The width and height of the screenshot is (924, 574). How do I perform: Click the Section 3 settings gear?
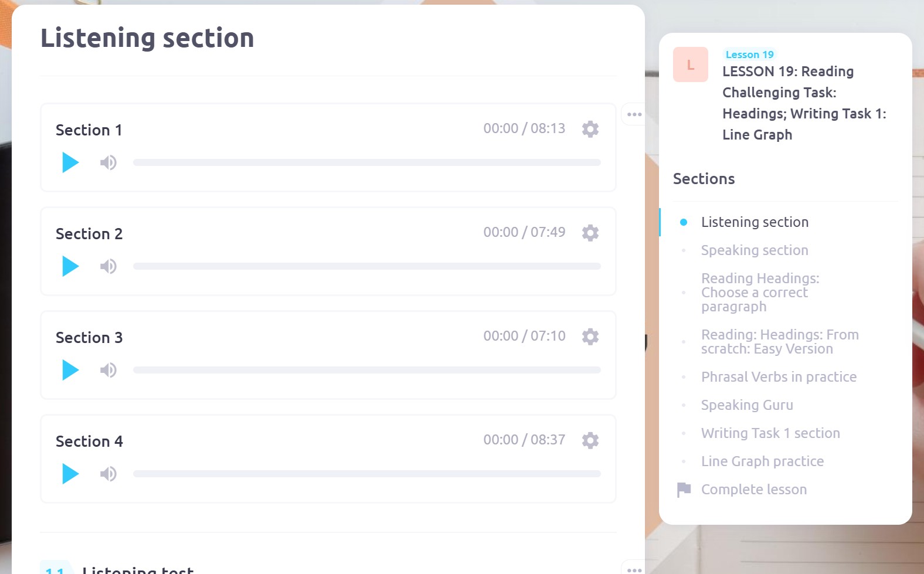[x=590, y=337]
